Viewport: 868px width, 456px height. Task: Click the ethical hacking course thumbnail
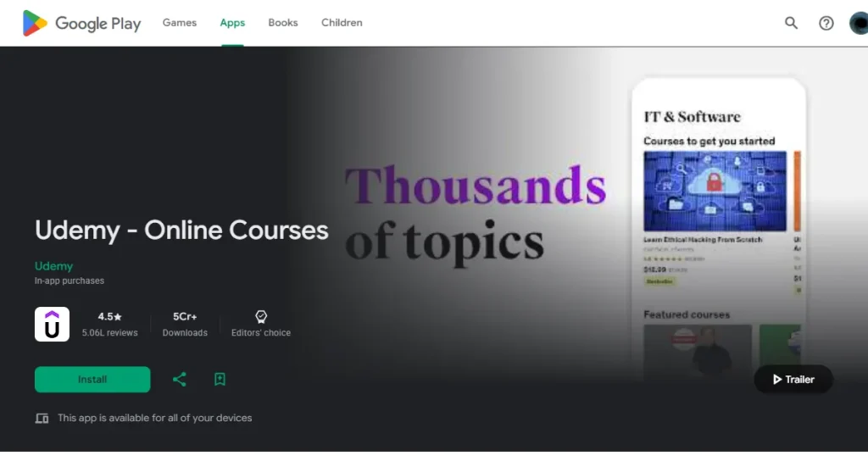coord(715,191)
